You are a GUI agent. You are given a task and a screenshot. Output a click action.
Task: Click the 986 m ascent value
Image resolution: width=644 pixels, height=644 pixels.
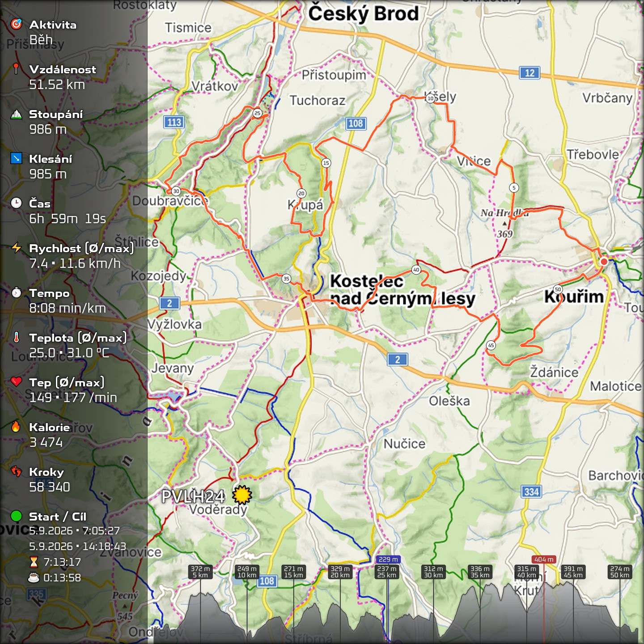[x=48, y=129]
